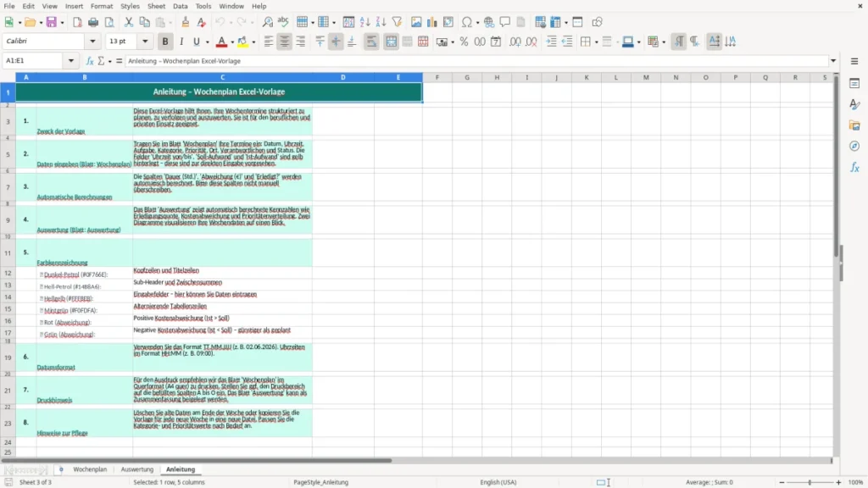The width and height of the screenshot is (868, 488).
Task: Click the Format as Percent icon
Action: coord(464,42)
